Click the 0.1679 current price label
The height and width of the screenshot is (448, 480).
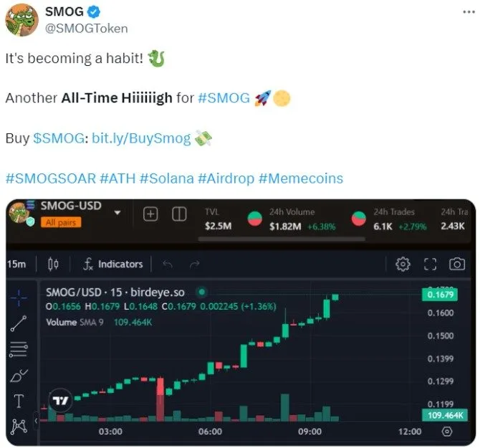click(x=441, y=295)
